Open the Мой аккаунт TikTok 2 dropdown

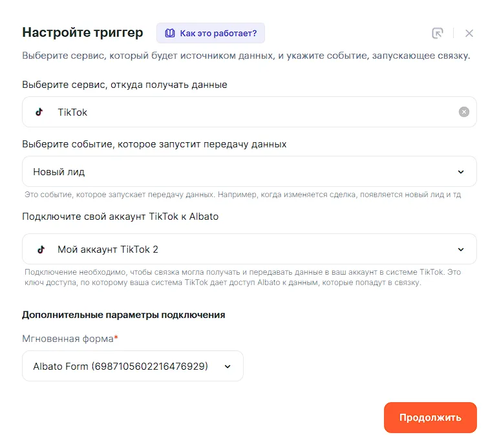[249, 249]
